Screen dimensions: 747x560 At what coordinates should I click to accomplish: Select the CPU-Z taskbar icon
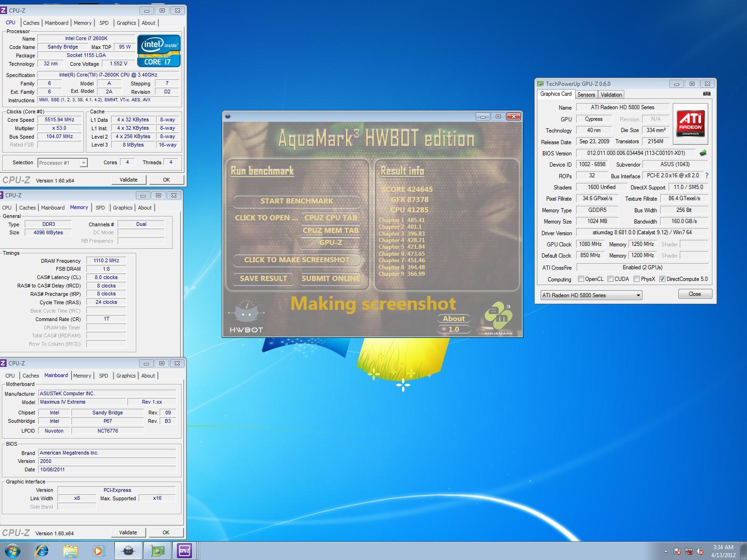[184, 551]
